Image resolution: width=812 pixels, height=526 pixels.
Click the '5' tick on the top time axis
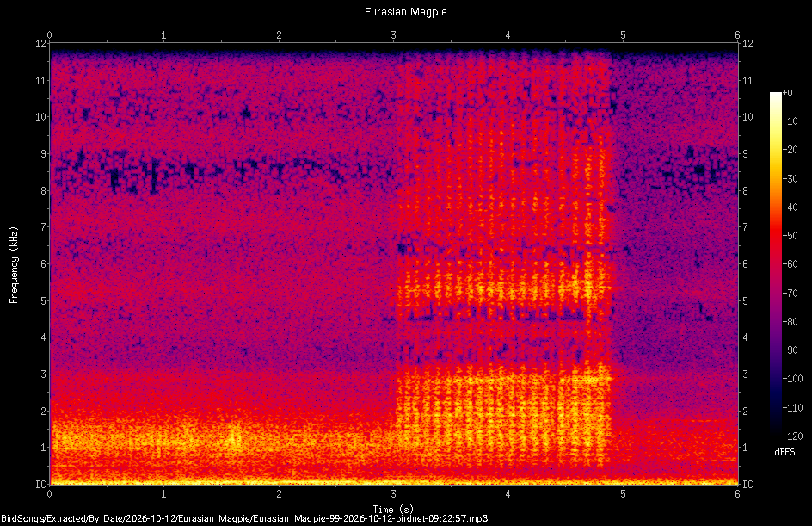(x=623, y=35)
